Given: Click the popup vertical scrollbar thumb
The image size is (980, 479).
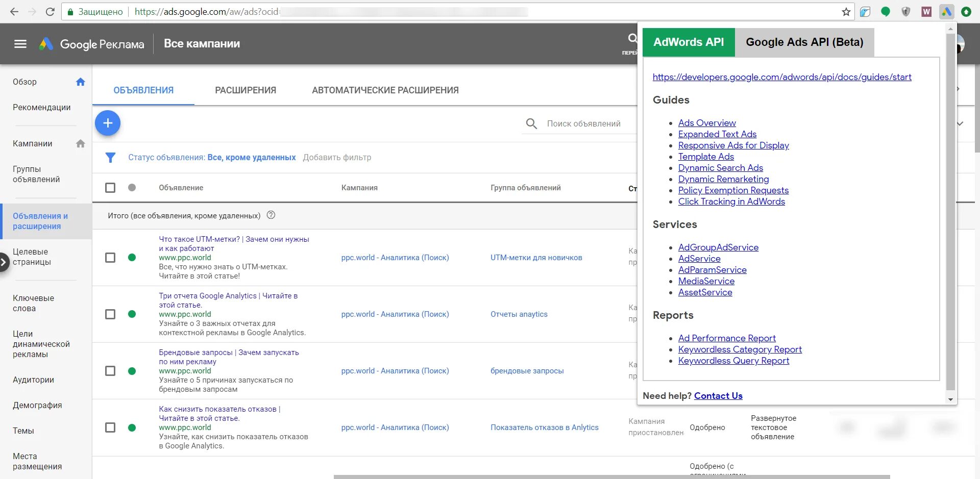Looking at the screenshot, I should (x=950, y=212).
